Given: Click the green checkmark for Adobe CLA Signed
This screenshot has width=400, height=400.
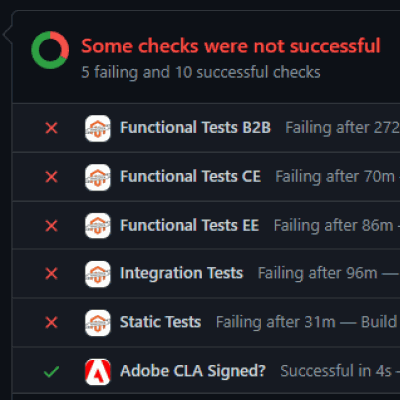Looking at the screenshot, I should point(51,372).
